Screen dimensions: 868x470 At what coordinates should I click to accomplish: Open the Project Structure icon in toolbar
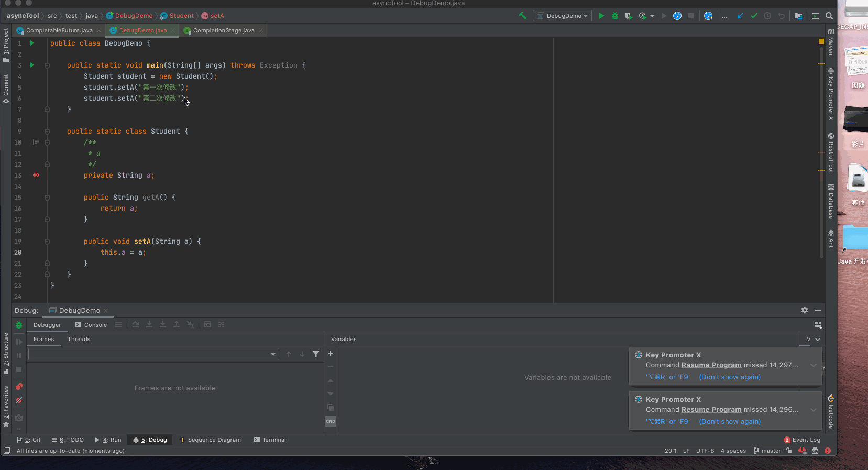798,16
